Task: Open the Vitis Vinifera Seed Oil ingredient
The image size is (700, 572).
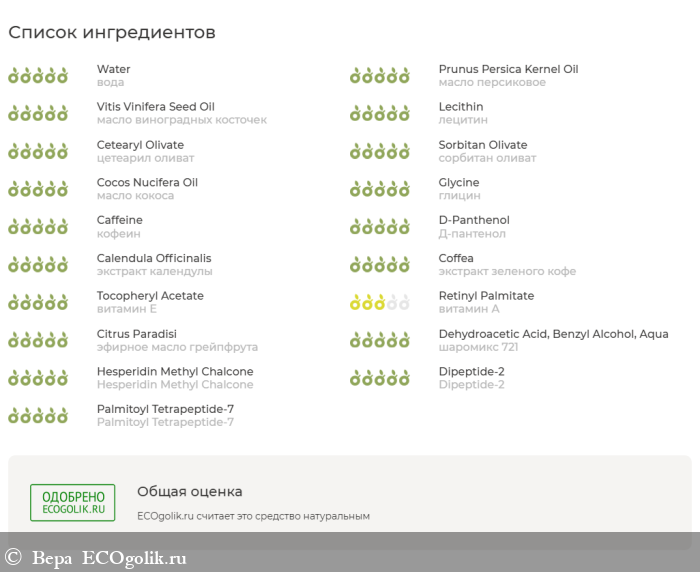Action: click(x=155, y=107)
